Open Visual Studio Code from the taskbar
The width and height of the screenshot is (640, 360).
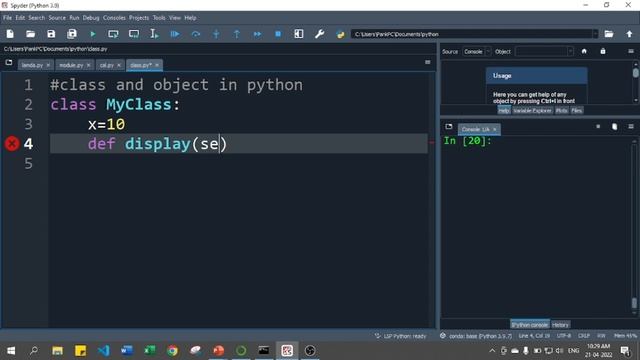(x=104, y=351)
